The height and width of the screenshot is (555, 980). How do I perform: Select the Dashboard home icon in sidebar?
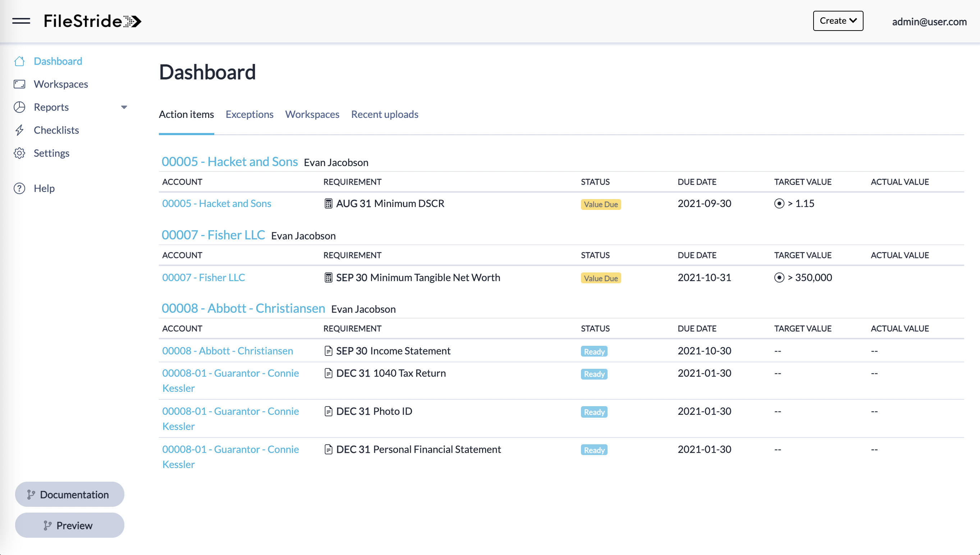click(19, 61)
